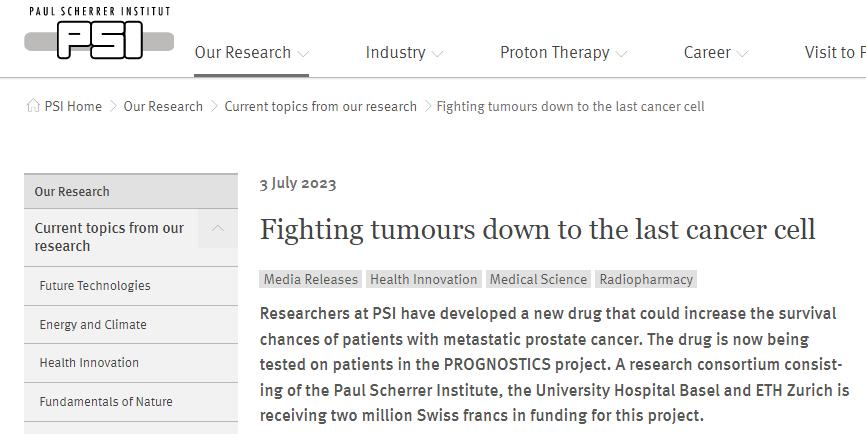Open the Our Research menu
This screenshot has height=434, width=866.
pos(243,53)
